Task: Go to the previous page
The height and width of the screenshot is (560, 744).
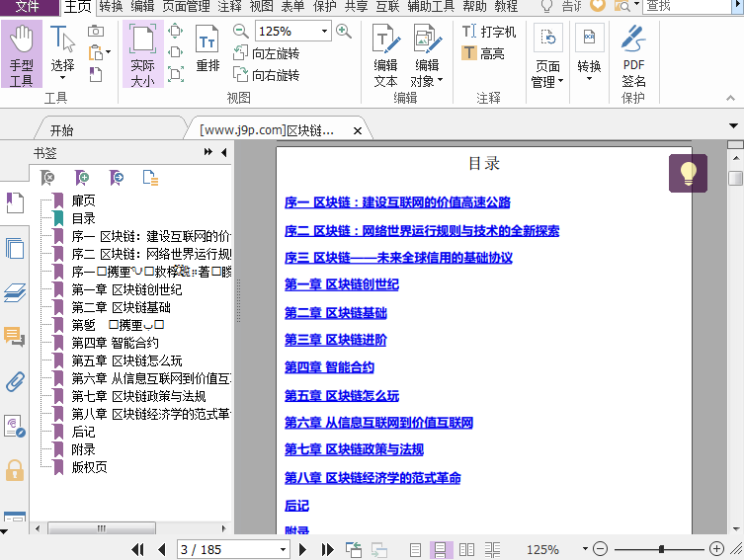Action: [162, 549]
